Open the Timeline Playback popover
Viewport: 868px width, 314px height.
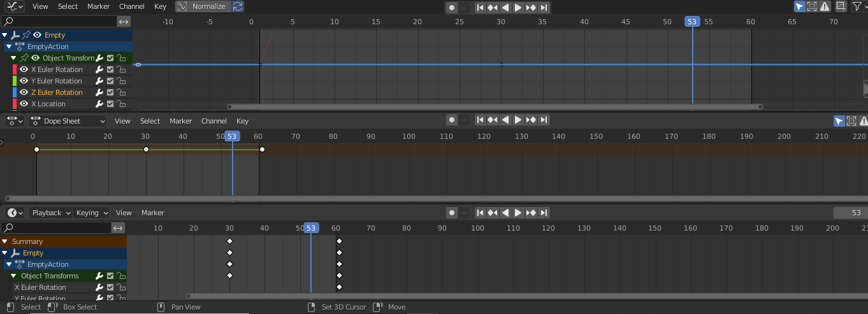click(x=50, y=213)
